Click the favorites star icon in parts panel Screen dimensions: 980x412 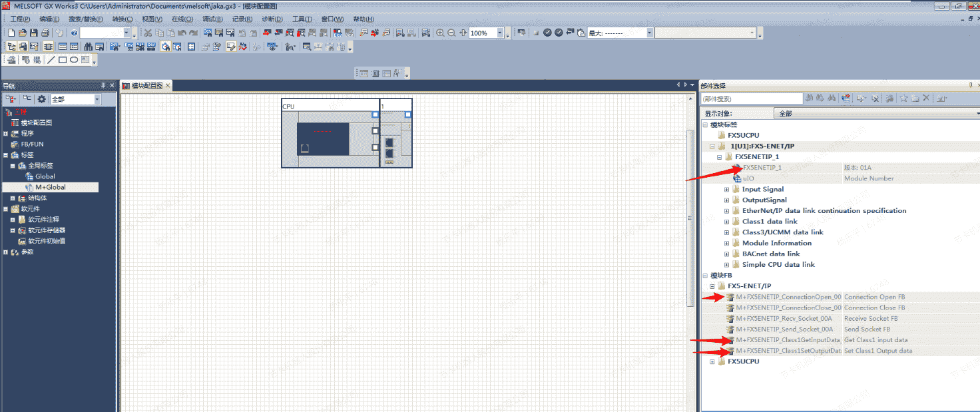(903, 99)
